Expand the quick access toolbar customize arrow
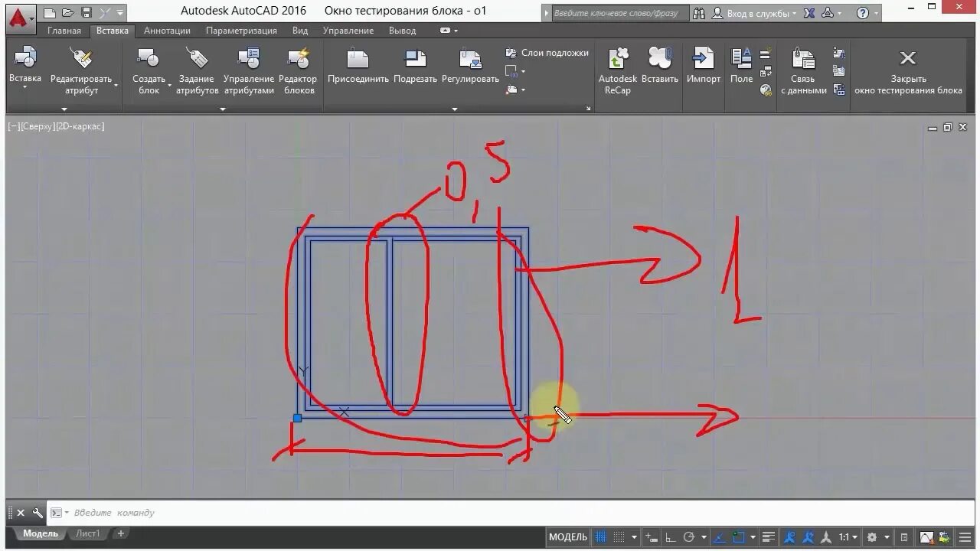Image resolution: width=980 pixels, height=551 pixels. coord(120,13)
